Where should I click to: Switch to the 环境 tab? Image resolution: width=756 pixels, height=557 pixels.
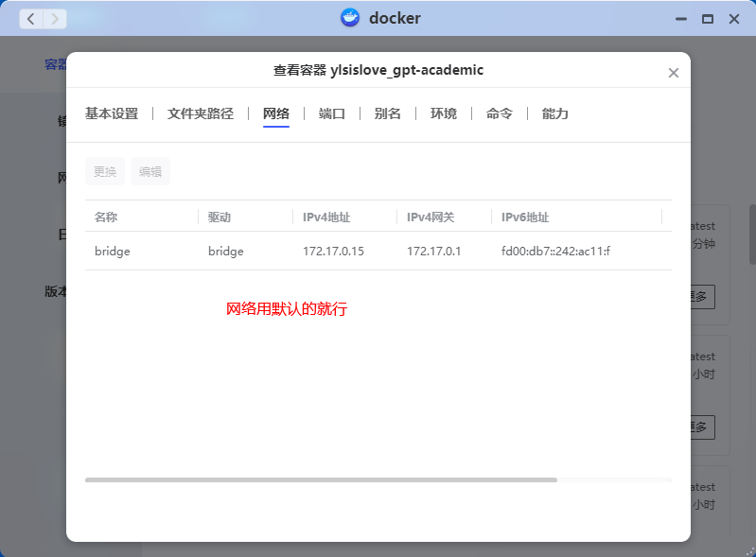click(x=444, y=113)
